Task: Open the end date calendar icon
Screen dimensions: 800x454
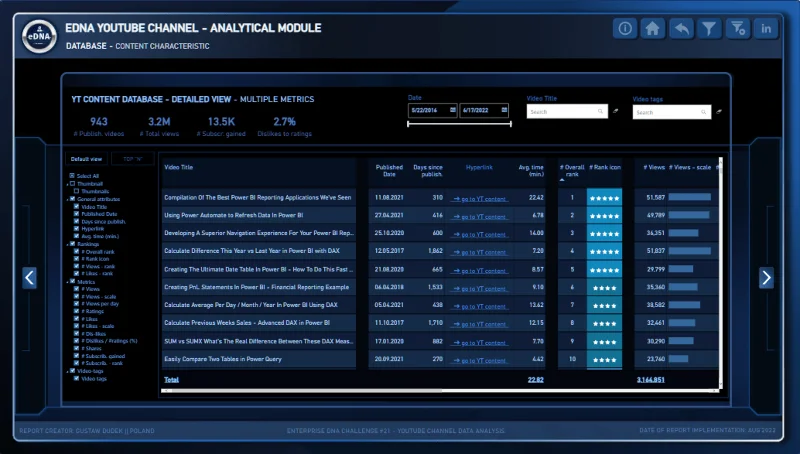Action: [504, 110]
